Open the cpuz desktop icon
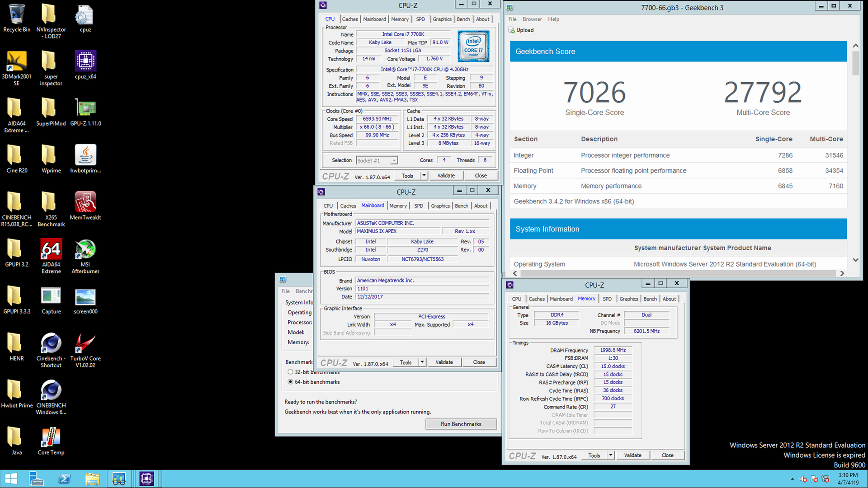This screenshot has width=868, height=488. point(85,18)
